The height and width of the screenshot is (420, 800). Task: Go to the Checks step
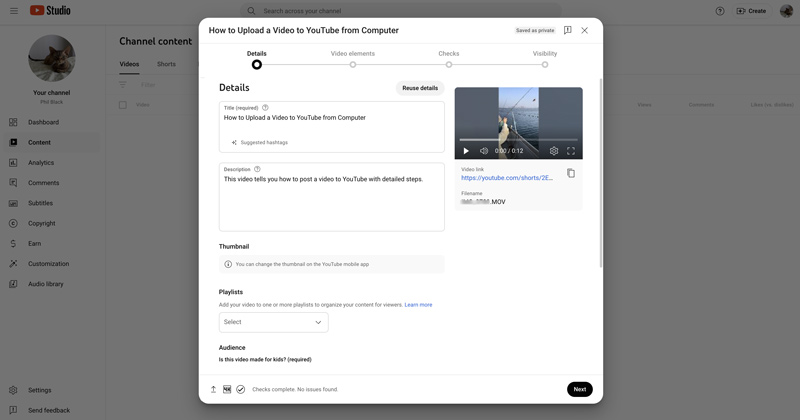(x=449, y=64)
